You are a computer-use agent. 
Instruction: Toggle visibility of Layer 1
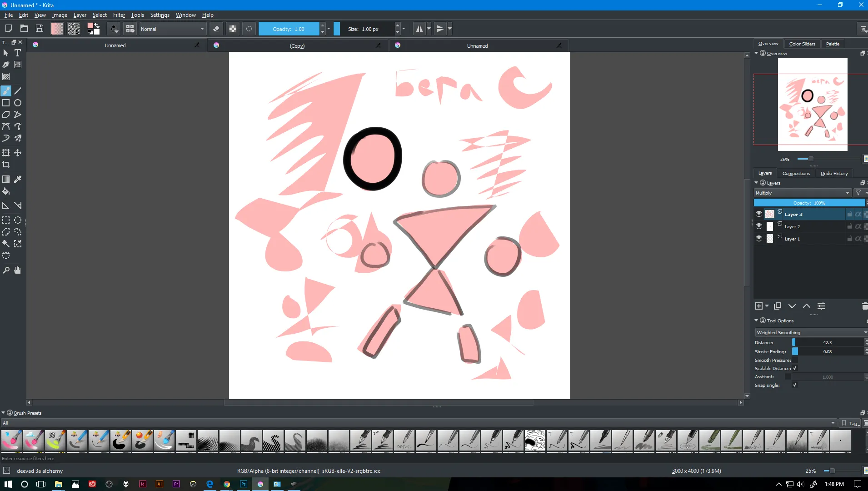pos(759,238)
